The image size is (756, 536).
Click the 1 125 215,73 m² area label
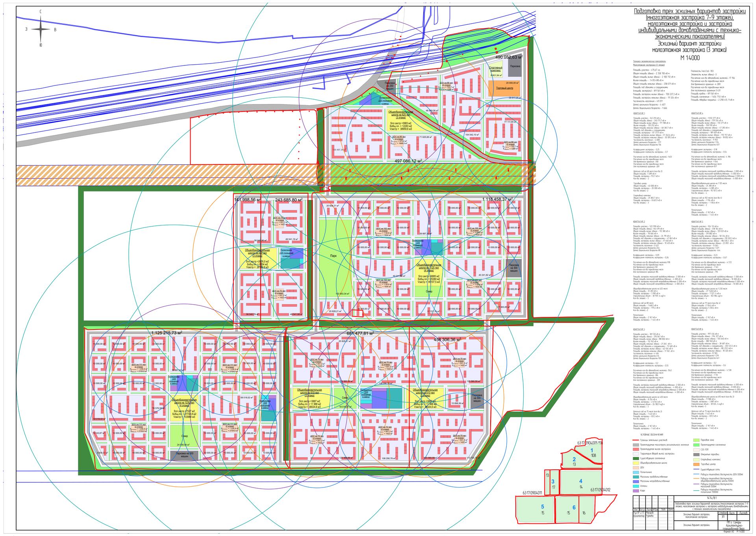(x=167, y=333)
